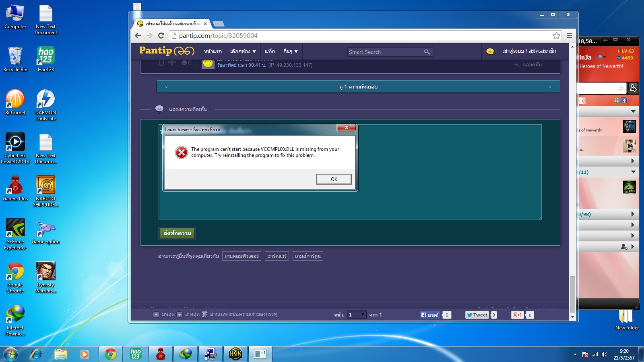Open the Garena Plus desktop shortcut

tap(15, 188)
